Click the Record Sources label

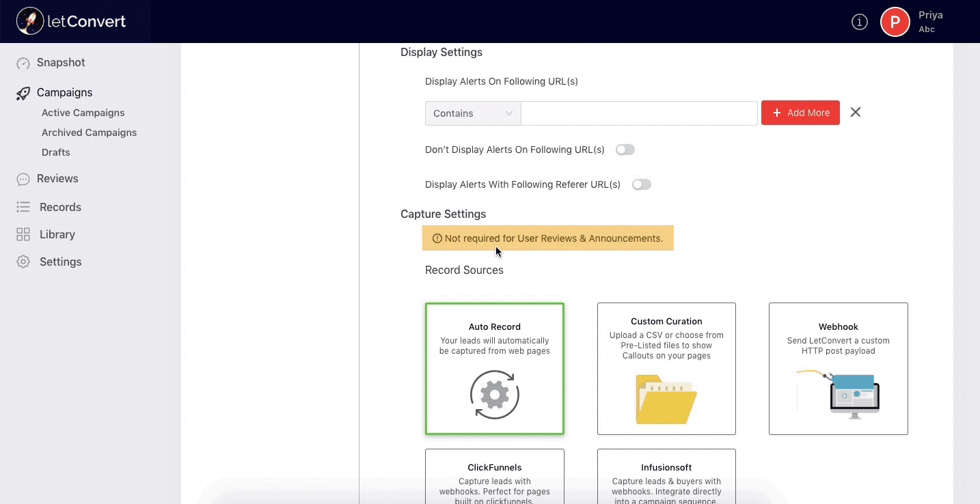[464, 270]
